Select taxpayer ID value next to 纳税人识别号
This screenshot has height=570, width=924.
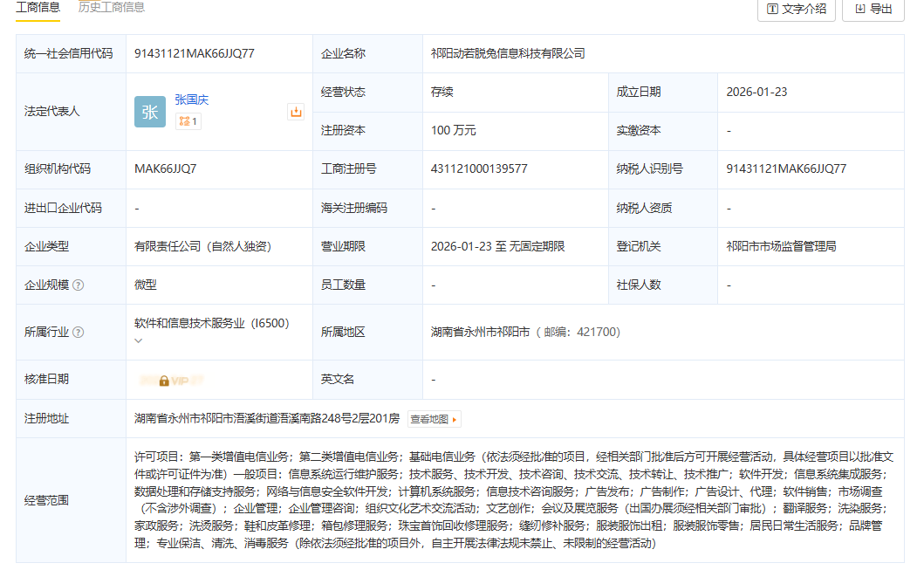click(786, 168)
